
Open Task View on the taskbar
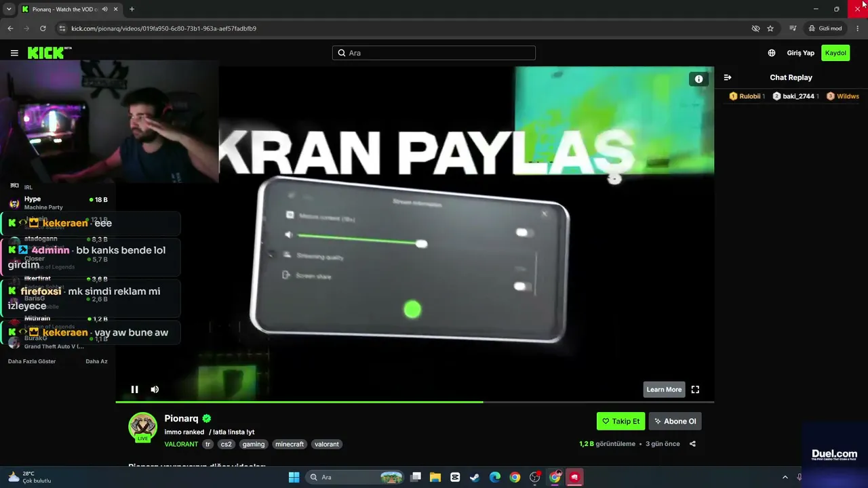pos(416,477)
